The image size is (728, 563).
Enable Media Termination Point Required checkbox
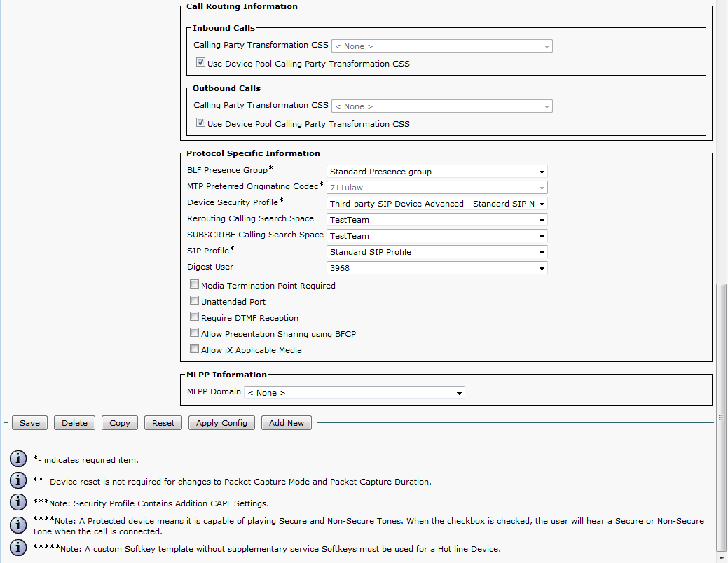coord(194,285)
